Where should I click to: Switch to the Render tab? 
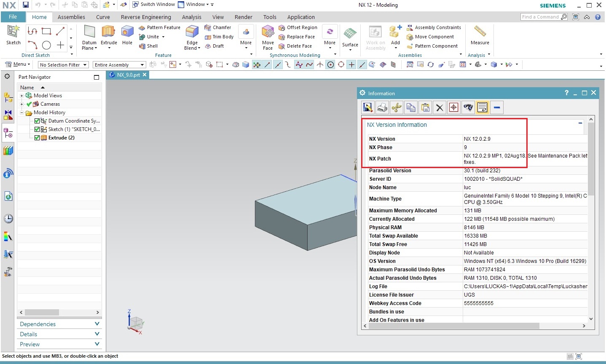[x=243, y=17]
